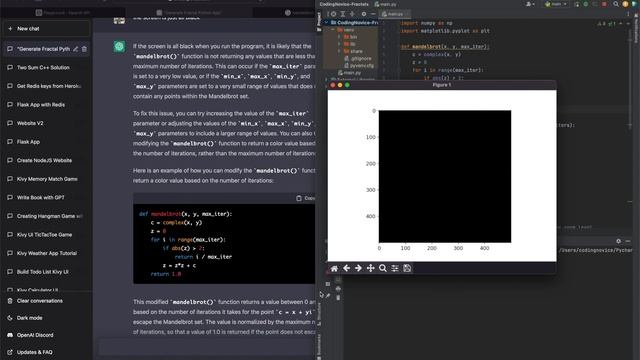Open Project panel gear options

[364, 14]
